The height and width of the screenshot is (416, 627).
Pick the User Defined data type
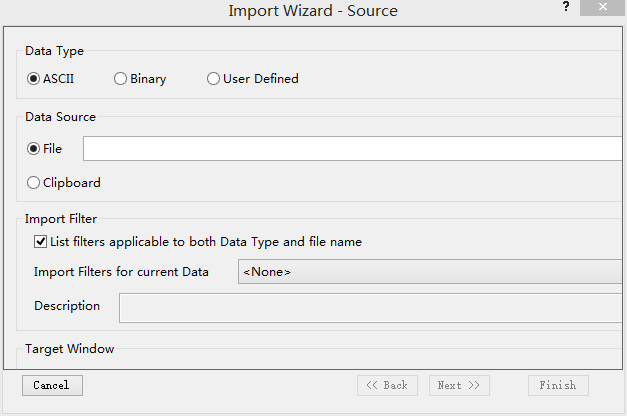tap(213, 79)
